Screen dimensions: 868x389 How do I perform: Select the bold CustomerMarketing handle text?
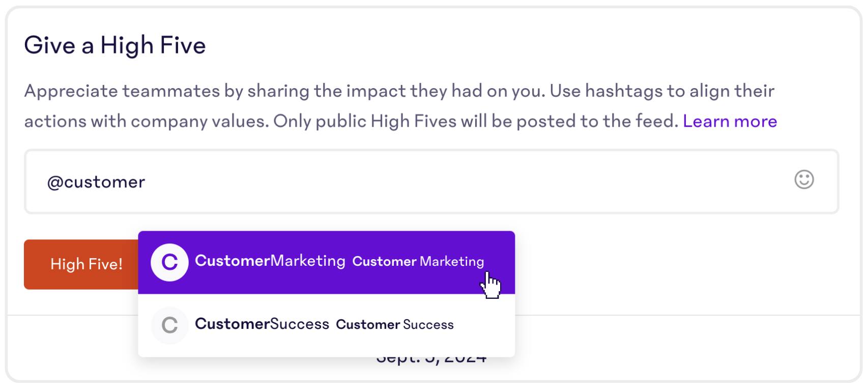pyautogui.click(x=270, y=261)
